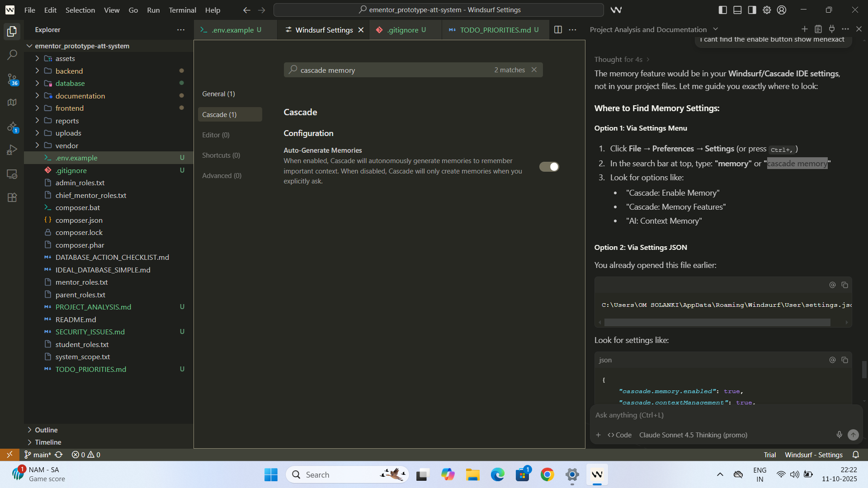Open Source Control with 36 changes
868x488 pixels.
[12, 80]
